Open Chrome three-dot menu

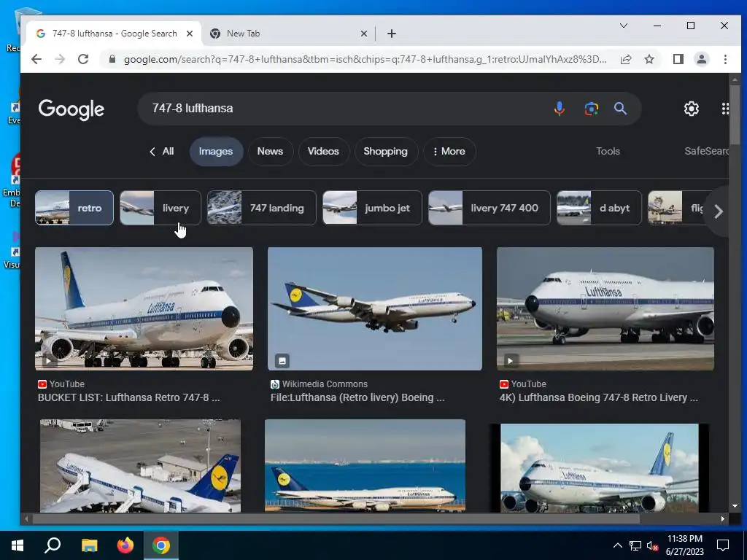click(x=725, y=59)
